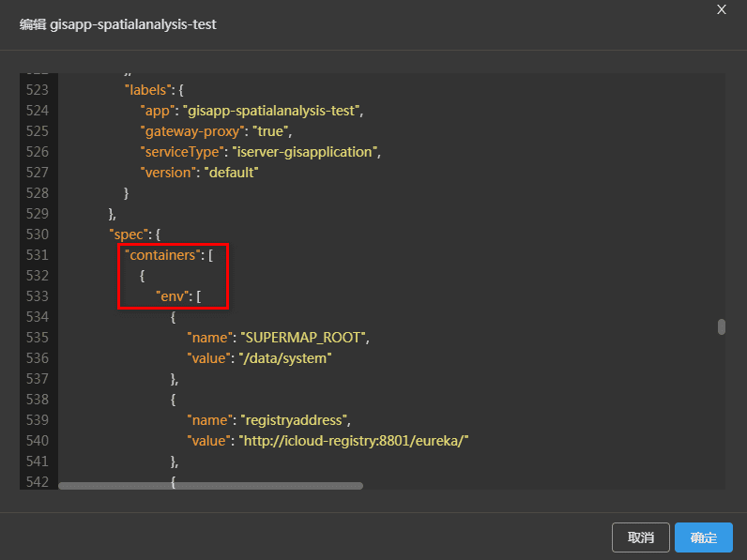747x560 pixels.
Task: Click line number 540 in gutter
Action: coord(38,441)
